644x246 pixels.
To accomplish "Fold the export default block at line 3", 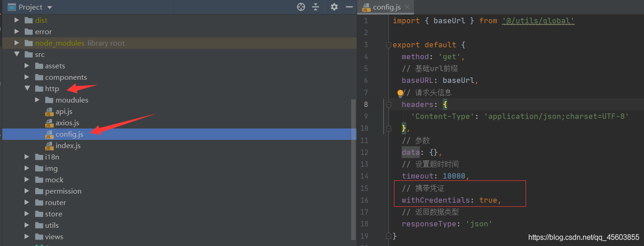I will click(389, 45).
